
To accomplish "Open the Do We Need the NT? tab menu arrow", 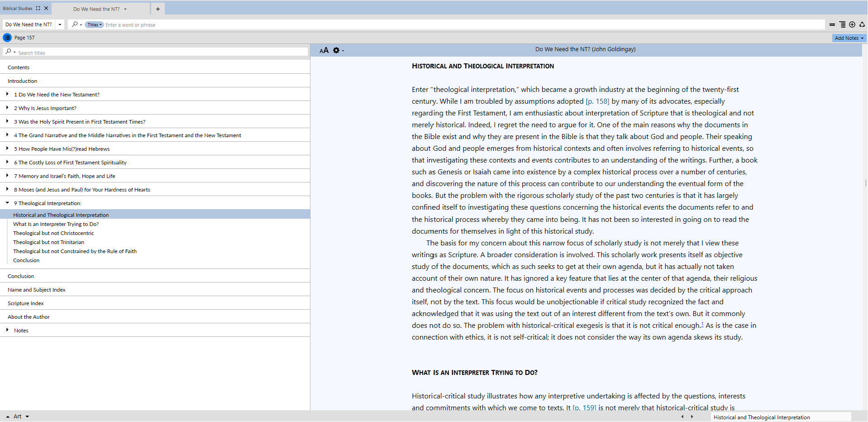I will pos(125,9).
